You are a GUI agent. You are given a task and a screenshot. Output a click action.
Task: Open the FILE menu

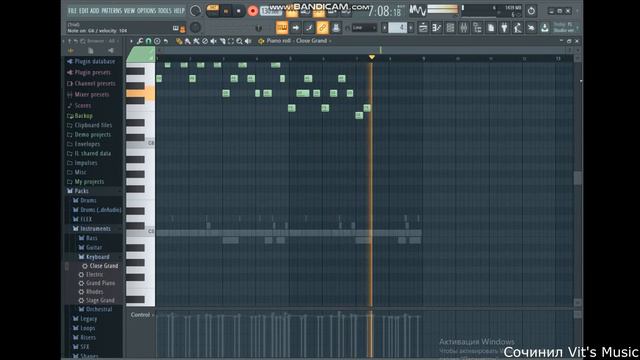point(72,11)
